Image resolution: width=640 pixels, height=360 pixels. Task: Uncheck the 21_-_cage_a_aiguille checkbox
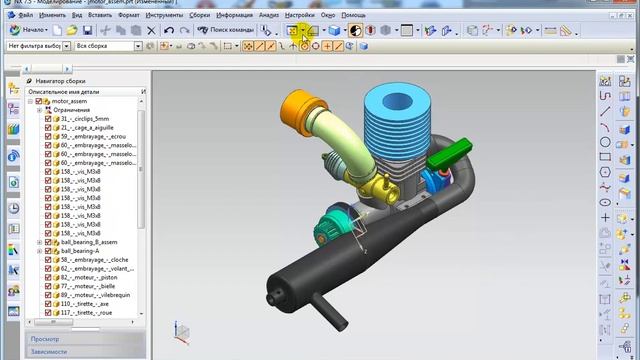(48, 128)
